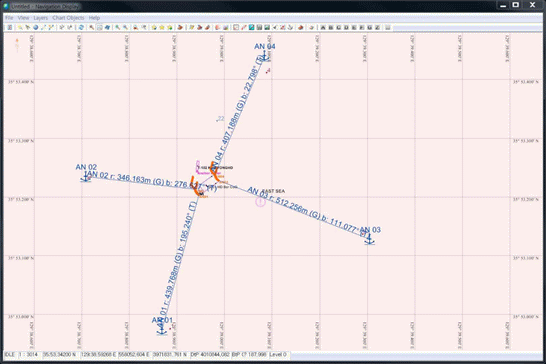Click the north arrow compass indicator
The height and width of the screenshot is (364, 546).
(x=17, y=45)
